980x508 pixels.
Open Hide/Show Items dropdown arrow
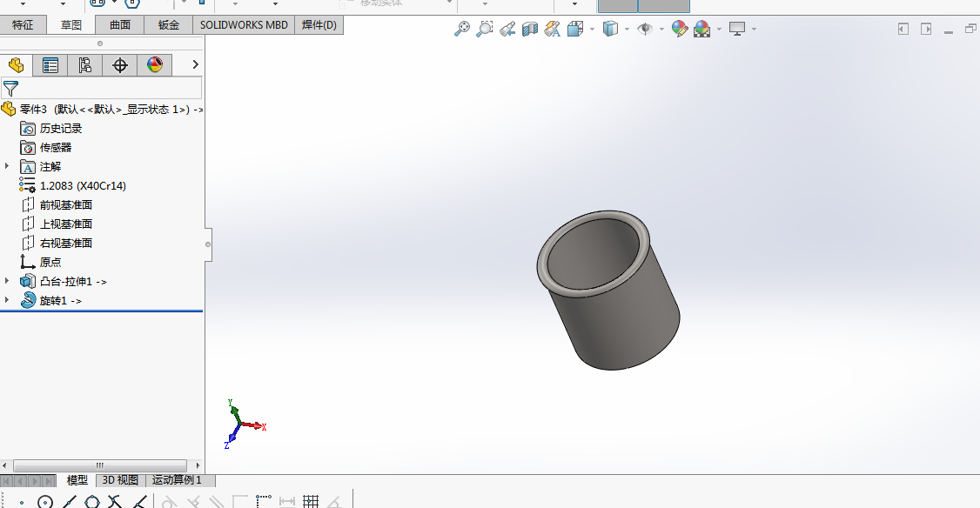661,30
